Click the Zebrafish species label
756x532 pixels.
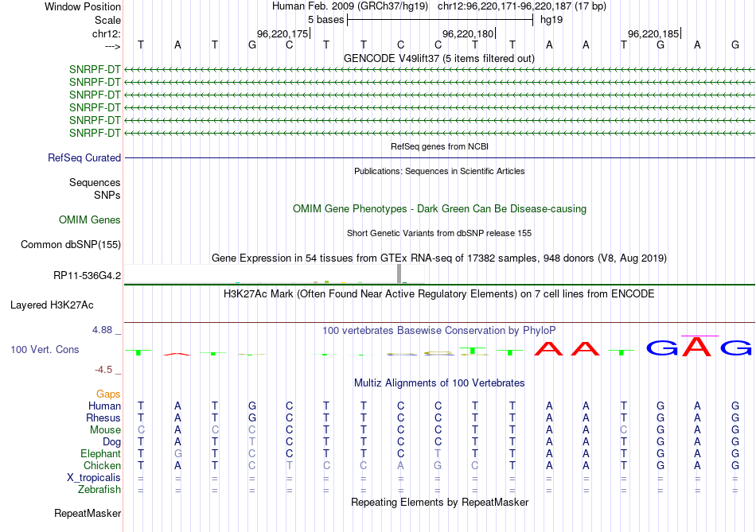(x=99, y=489)
